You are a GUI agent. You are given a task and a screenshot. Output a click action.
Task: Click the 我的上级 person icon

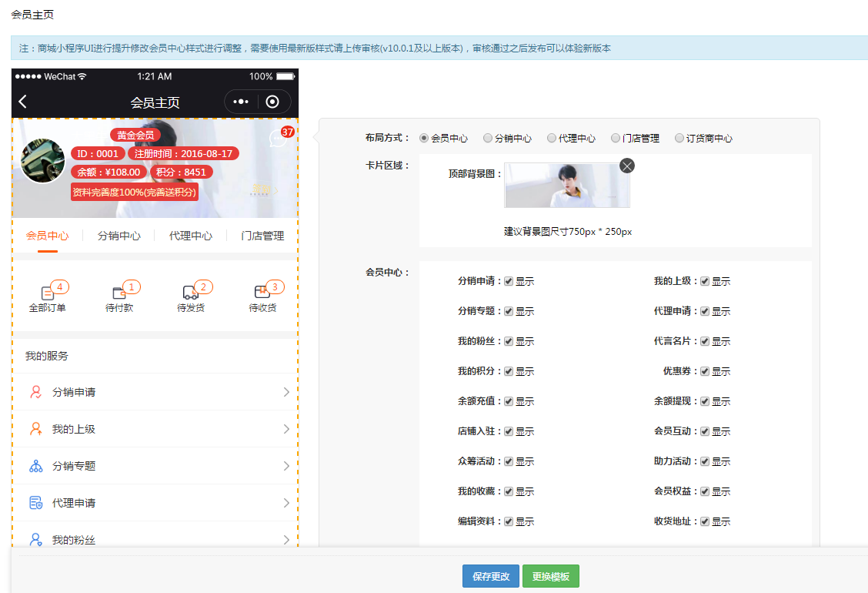pyautogui.click(x=36, y=429)
